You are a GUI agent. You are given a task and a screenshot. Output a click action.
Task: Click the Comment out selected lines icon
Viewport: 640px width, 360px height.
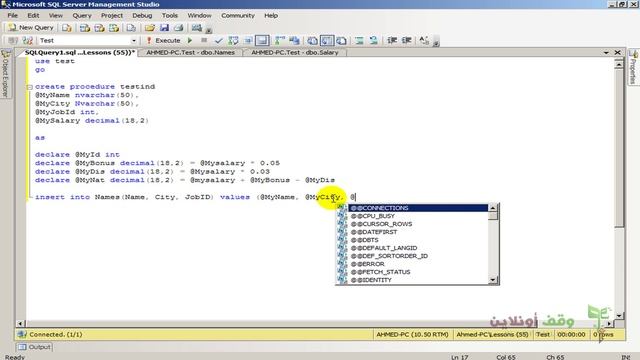tap(359, 40)
